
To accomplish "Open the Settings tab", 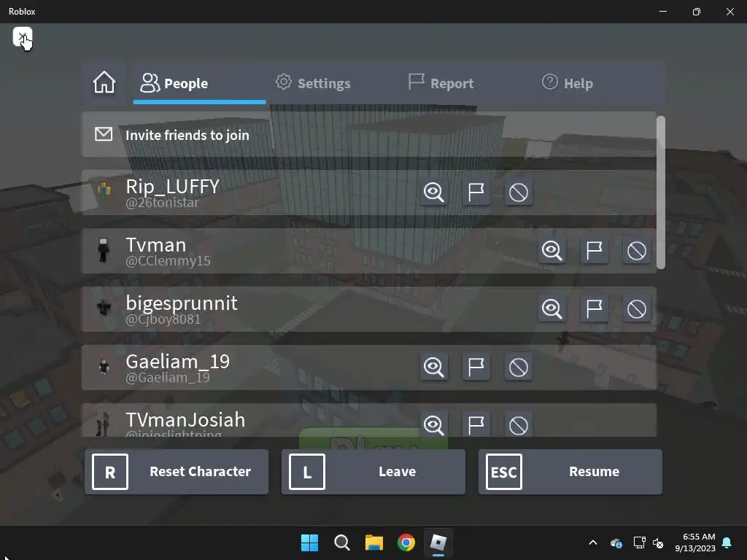I will 312,83.
